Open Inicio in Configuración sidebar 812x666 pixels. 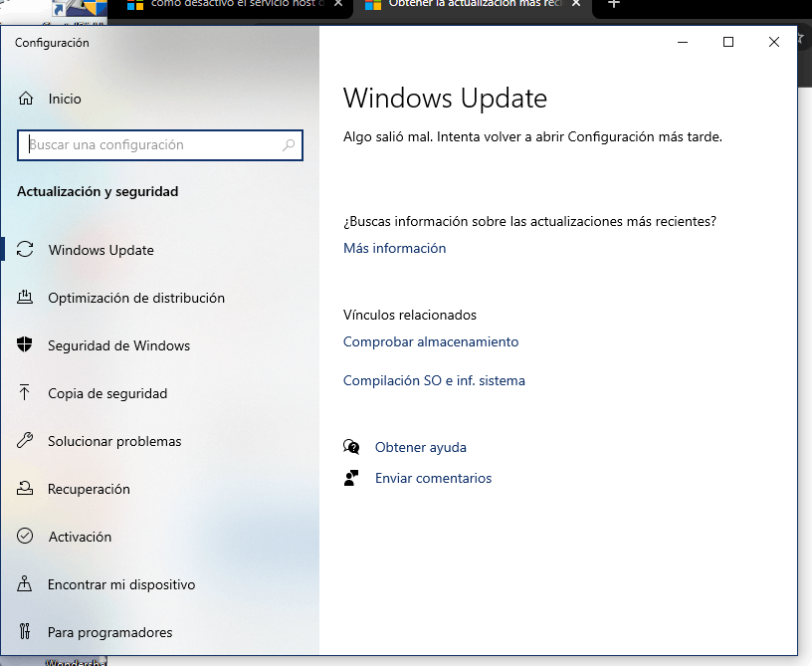pos(65,99)
